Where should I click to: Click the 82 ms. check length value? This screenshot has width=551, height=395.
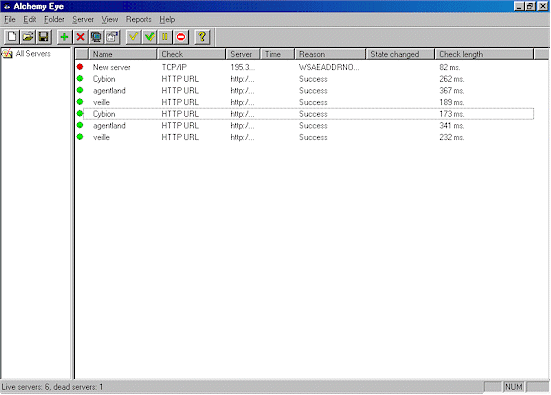449,67
